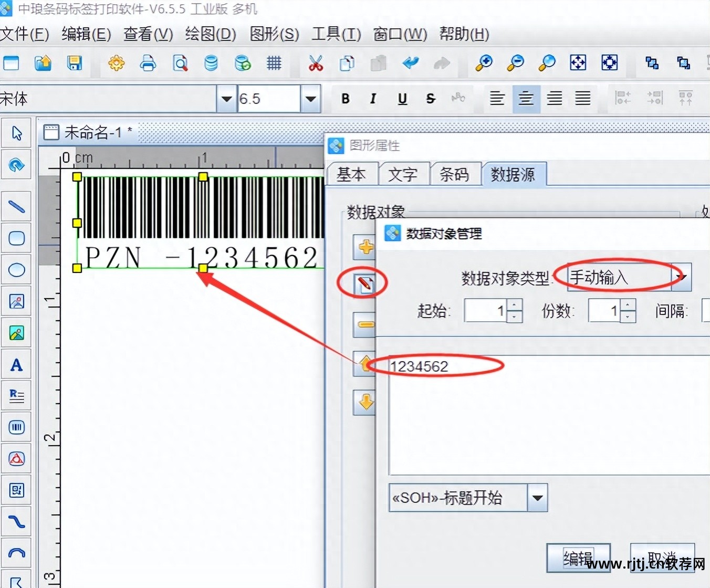Open the 查看(V) menu

point(148,34)
